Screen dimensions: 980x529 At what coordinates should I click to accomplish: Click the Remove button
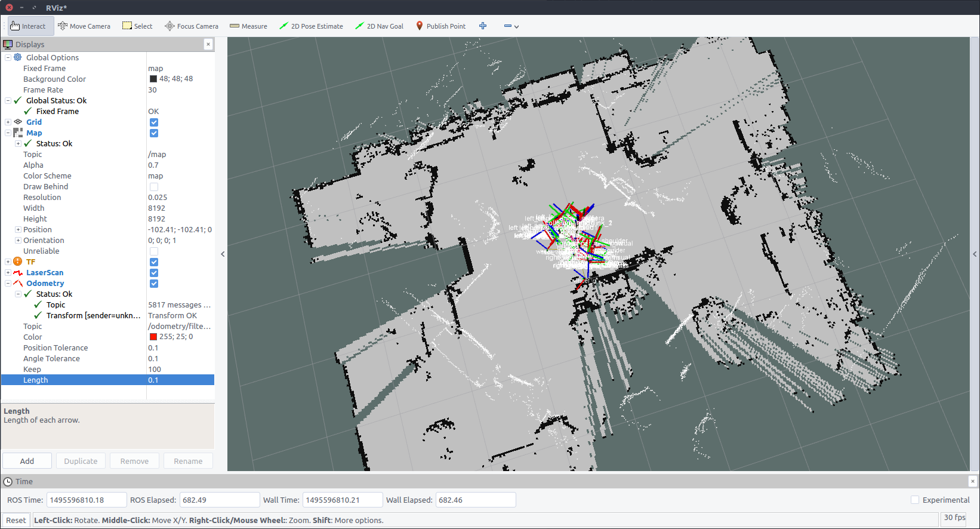pos(134,461)
